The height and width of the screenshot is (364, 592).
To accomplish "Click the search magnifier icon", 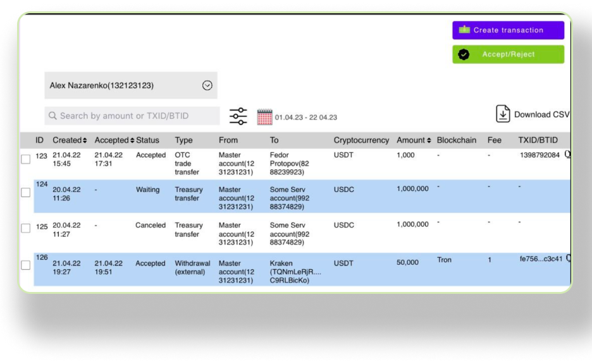I will 52,116.
